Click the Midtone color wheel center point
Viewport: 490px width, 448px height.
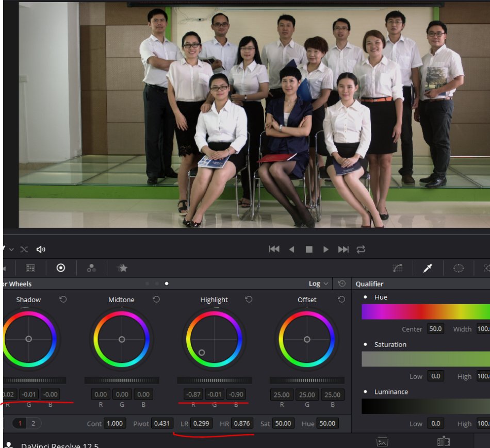tap(122, 339)
